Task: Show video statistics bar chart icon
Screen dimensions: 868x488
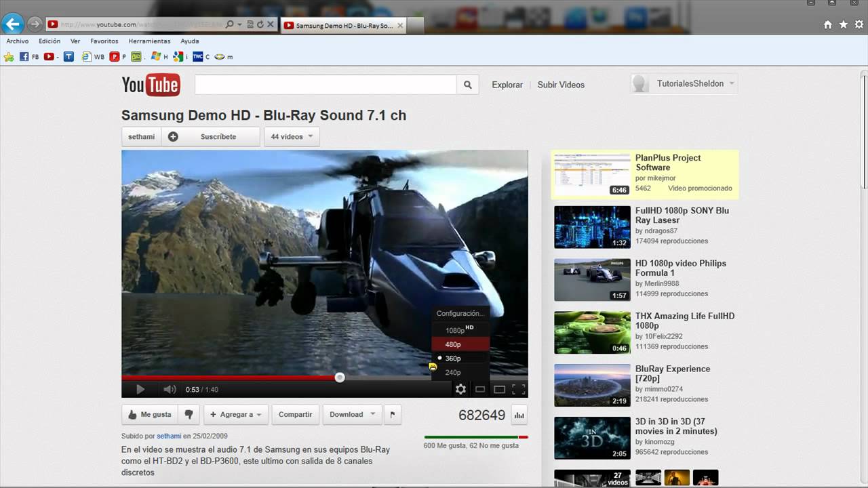Action: point(519,415)
